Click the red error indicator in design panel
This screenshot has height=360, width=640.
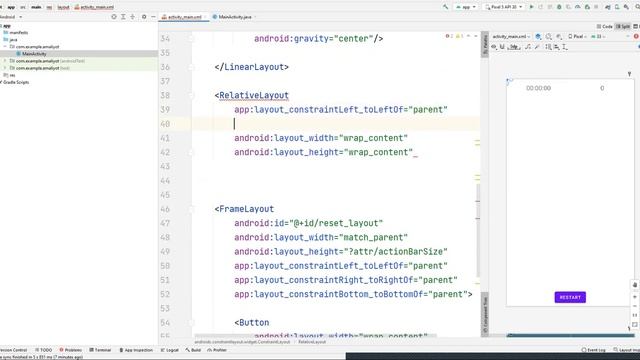pyautogui.click(x=636, y=36)
